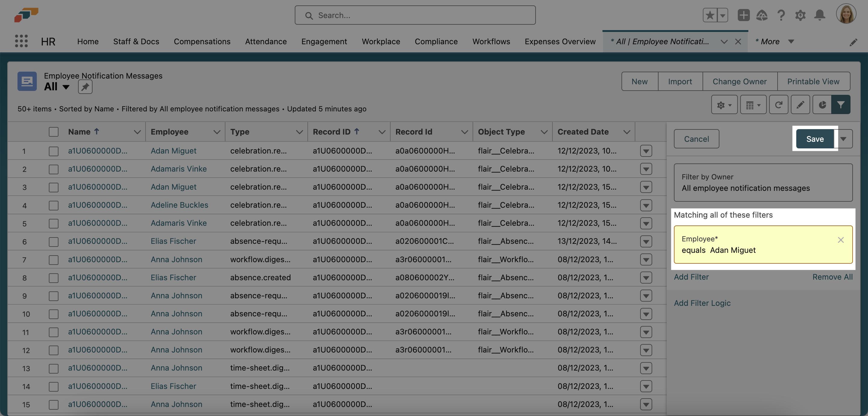
Task: Pin the All list view
Action: [85, 86]
